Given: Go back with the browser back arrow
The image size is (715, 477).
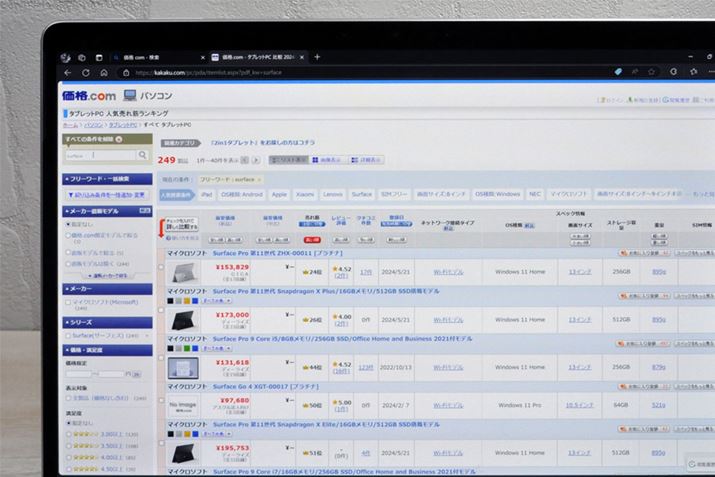Looking at the screenshot, I should (x=67, y=73).
